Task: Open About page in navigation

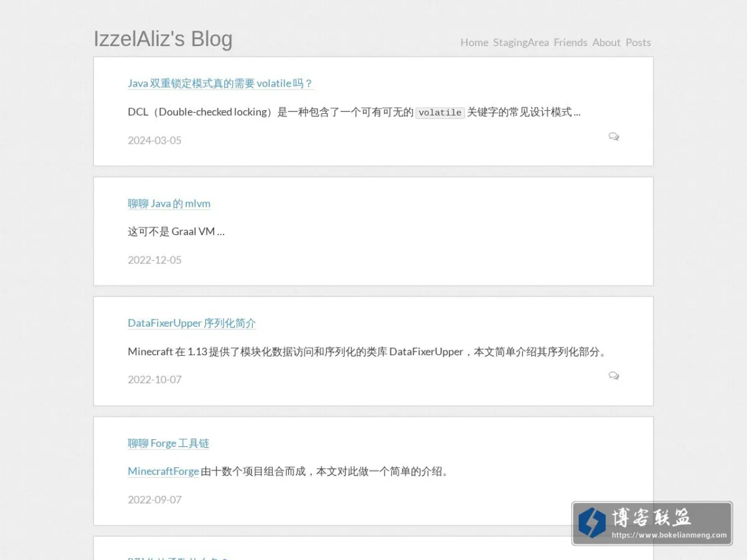Action: [x=606, y=42]
